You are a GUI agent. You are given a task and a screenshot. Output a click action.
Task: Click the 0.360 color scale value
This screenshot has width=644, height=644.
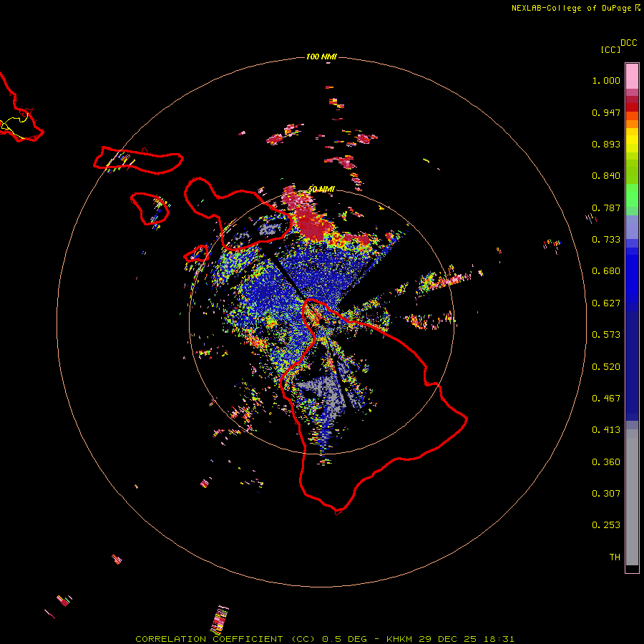point(606,462)
